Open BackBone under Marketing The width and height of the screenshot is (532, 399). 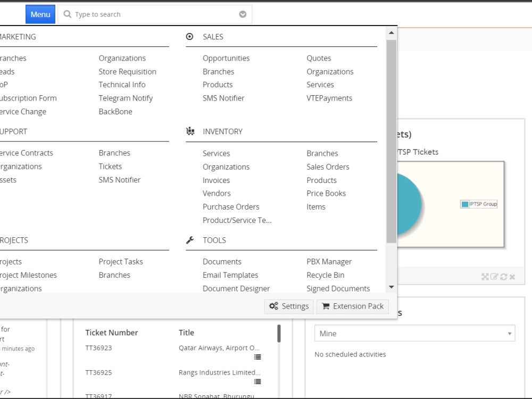click(x=115, y=112)
